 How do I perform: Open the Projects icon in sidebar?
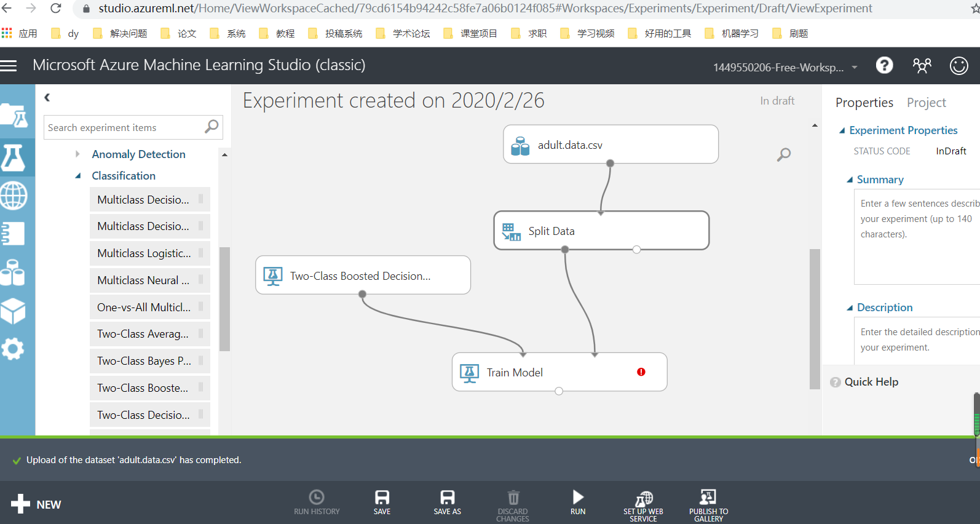(14, 116)
